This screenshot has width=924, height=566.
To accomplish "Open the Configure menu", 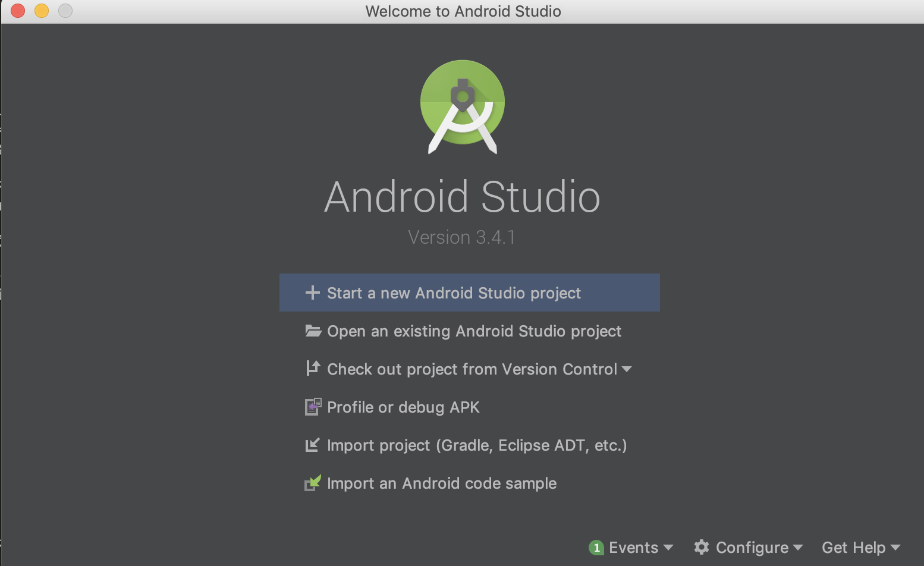I will pos(749,548).
